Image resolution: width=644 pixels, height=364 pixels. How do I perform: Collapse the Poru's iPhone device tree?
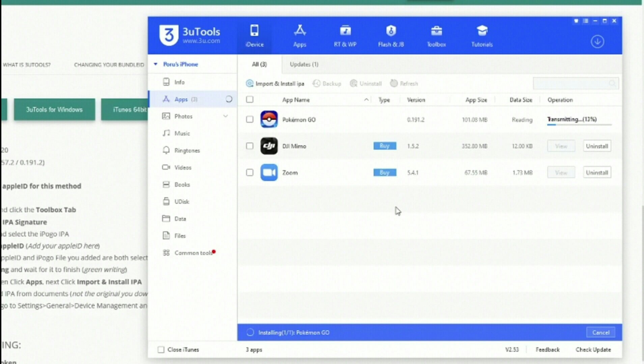click(156, 64)
